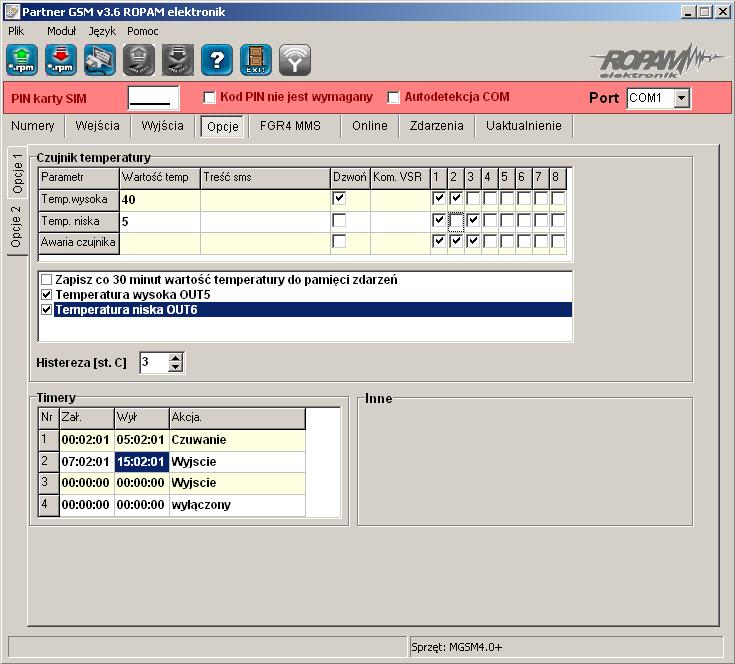Toggle number 8 checkbox in Temp. niska row

pyautogui.click(x=558, y=220)
